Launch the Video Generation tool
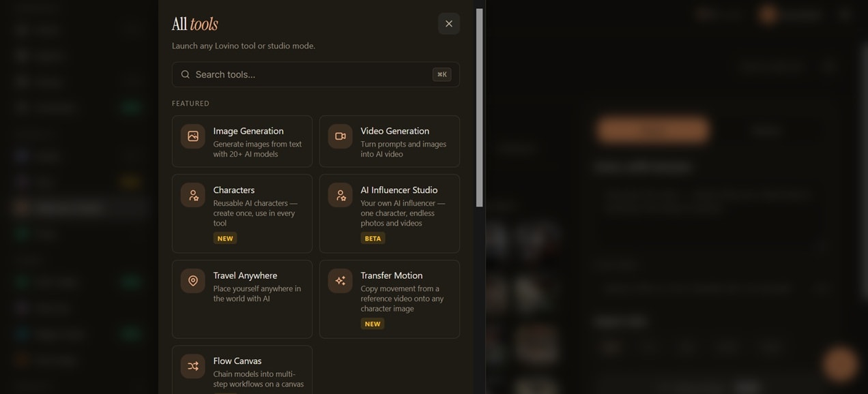The width and height of the screenshot is (868, 394). pyautogui.click(x=390, y=141)
